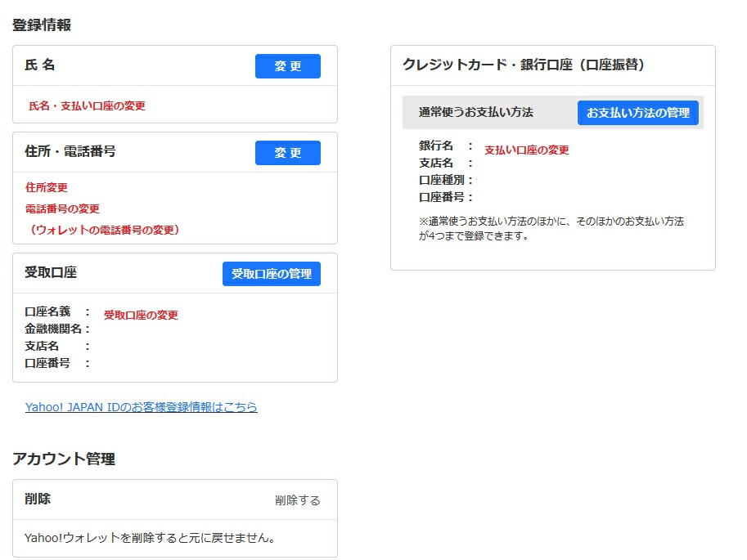Open お支払い方法の管理

637,113
